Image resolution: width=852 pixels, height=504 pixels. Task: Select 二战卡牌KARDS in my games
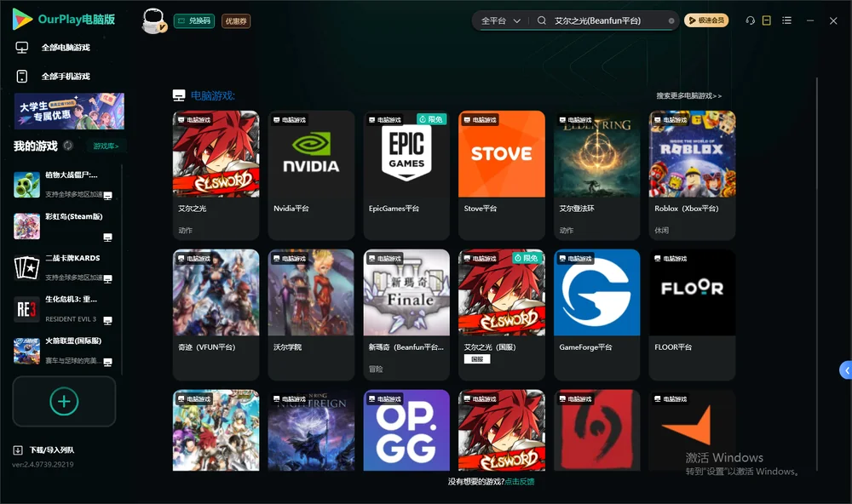(64, 267)
